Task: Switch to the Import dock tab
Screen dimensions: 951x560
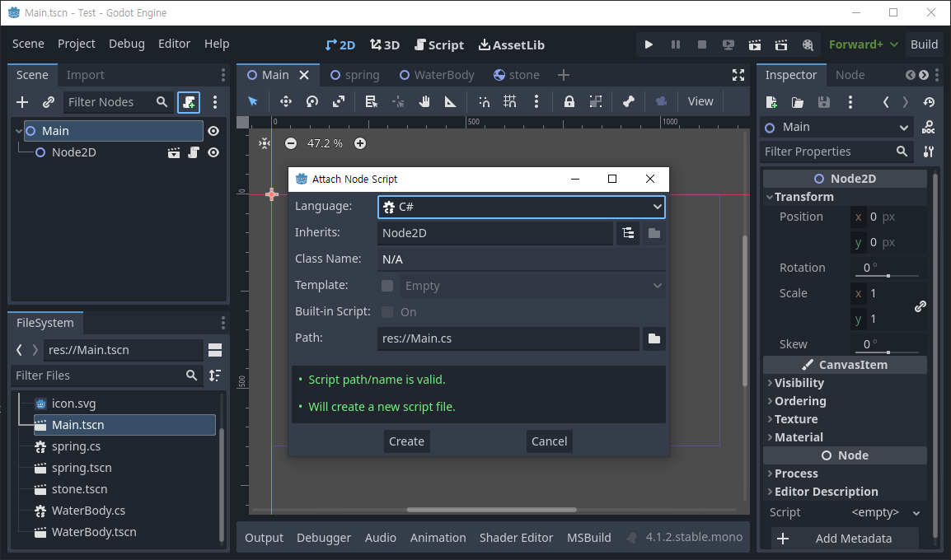Action: (x=85, y=75)
